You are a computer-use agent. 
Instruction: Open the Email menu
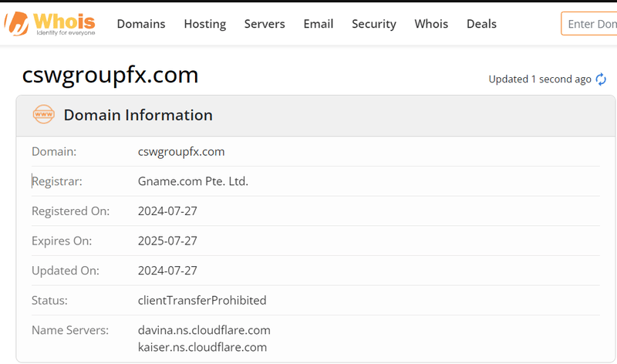coord(319,24)
